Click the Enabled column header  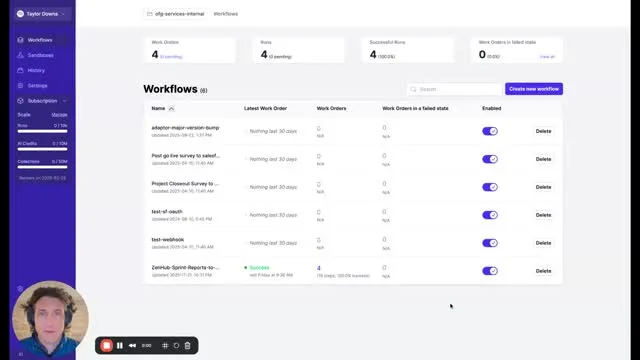(x=491, y=109)
